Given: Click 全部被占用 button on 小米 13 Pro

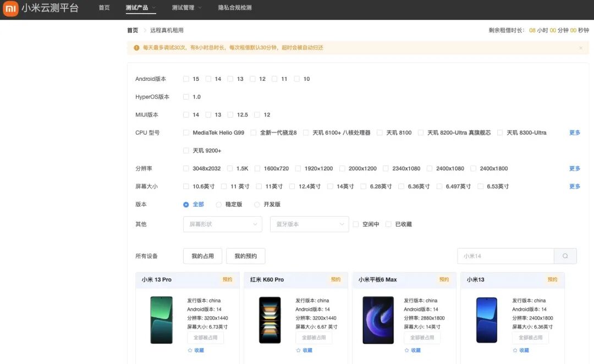Looking at the screenshot, I should tap(205, 338).
